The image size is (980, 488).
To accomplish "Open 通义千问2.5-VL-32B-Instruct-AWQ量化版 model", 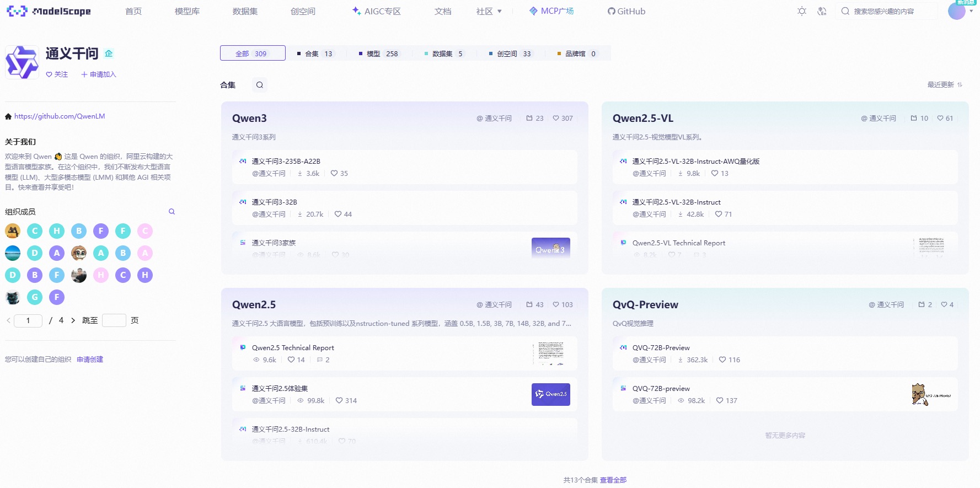I will tap(696, 162).
